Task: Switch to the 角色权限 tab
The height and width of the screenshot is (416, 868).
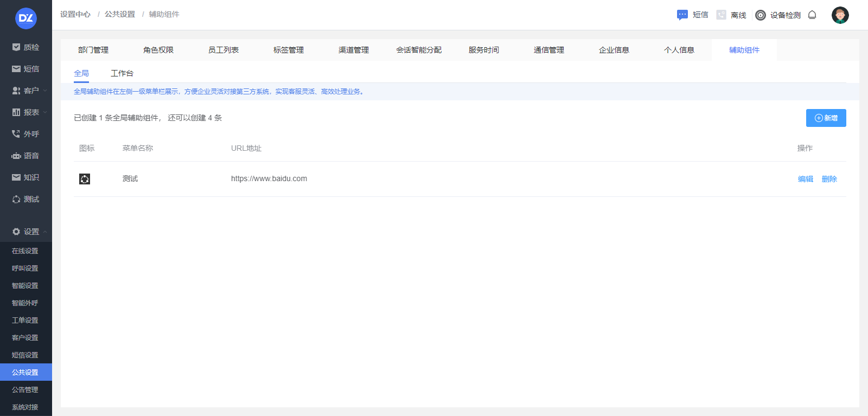Action: [x=158, y=50]
